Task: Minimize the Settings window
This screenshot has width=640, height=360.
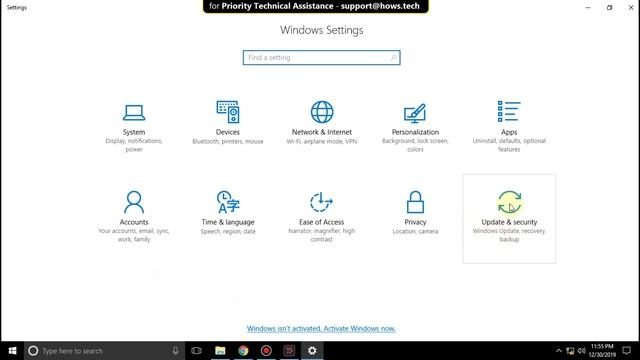Action: [588, 7]
